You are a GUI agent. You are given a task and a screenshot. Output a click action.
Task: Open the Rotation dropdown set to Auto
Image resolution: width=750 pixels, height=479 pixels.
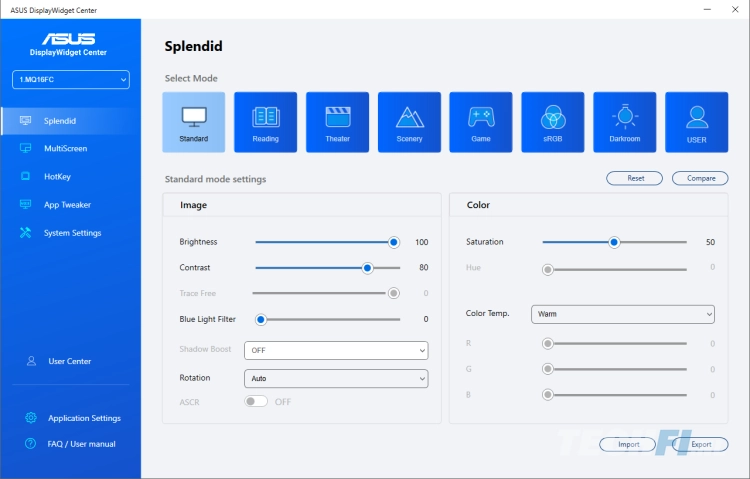pos(336,379)
